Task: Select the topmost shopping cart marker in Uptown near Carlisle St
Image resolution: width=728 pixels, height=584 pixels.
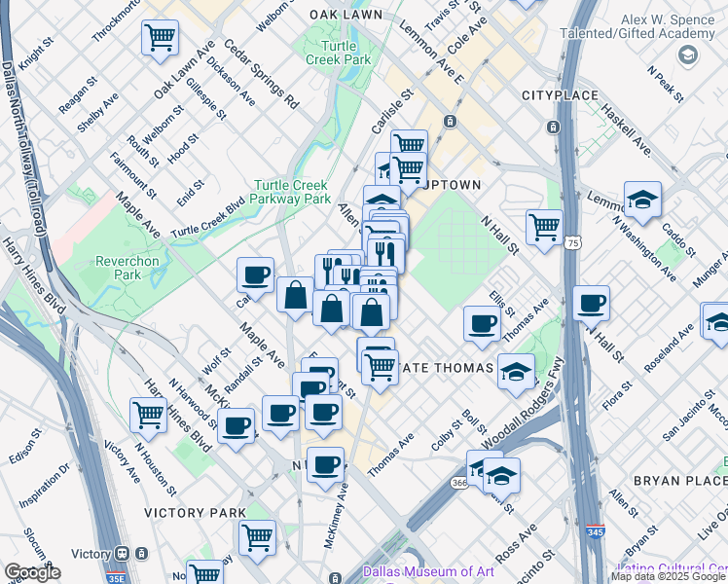Action: click(x=409, y=141)
